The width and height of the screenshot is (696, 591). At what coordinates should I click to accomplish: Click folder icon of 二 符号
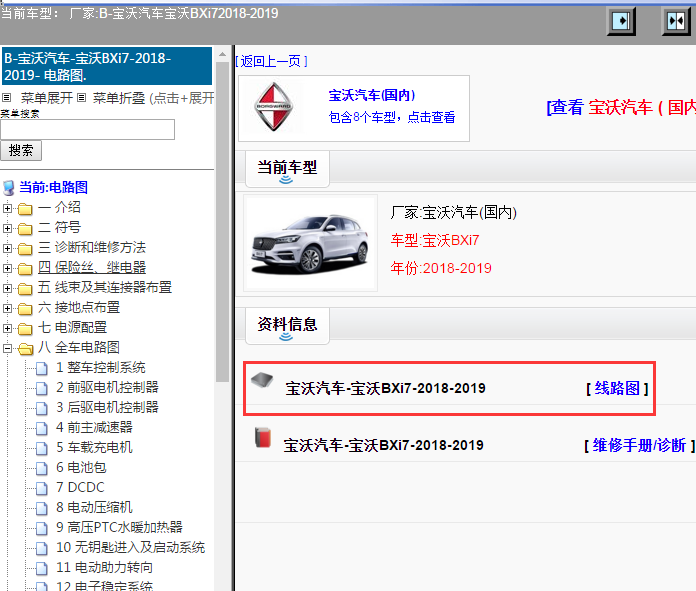click(25, 228)
